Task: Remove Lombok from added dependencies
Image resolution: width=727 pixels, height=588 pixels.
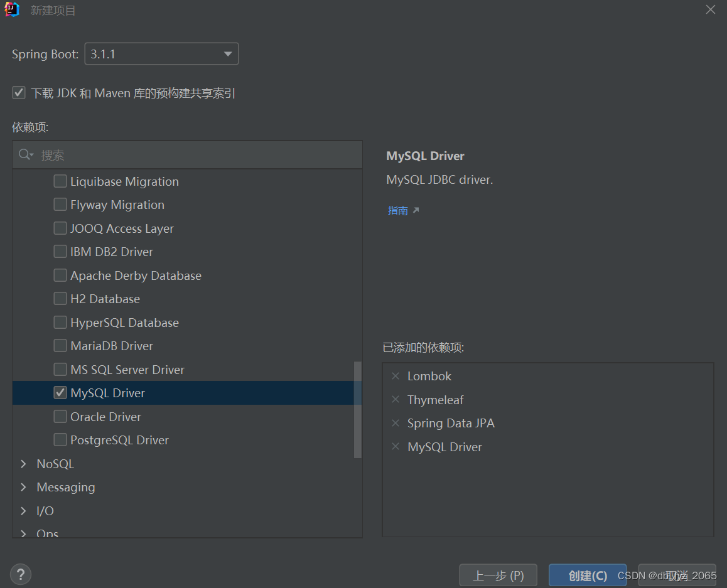Action: click(x=396, y=376)
